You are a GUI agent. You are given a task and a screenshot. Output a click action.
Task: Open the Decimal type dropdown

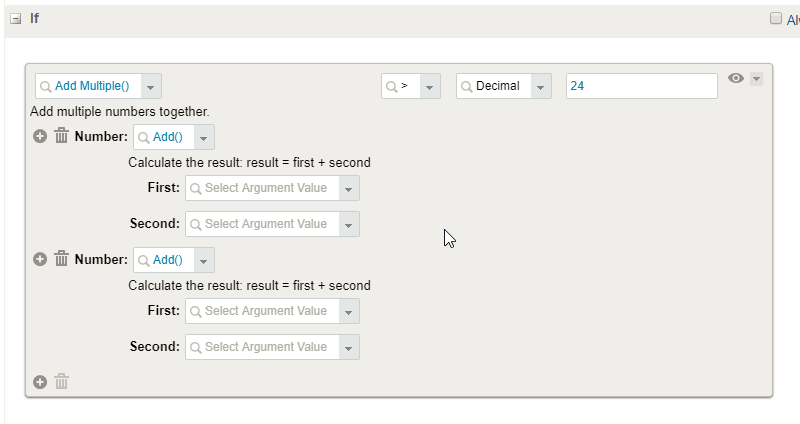[540, 86]
